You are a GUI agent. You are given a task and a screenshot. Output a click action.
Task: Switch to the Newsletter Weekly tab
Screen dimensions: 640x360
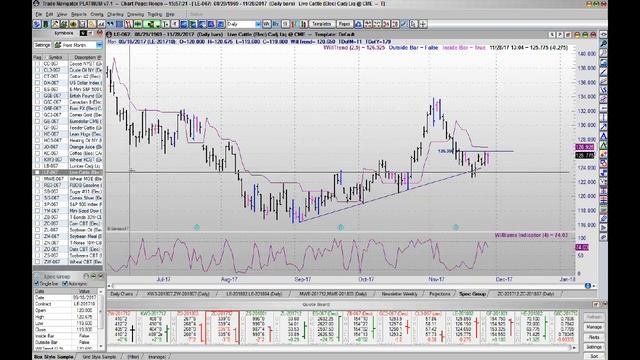pos(399,294)
